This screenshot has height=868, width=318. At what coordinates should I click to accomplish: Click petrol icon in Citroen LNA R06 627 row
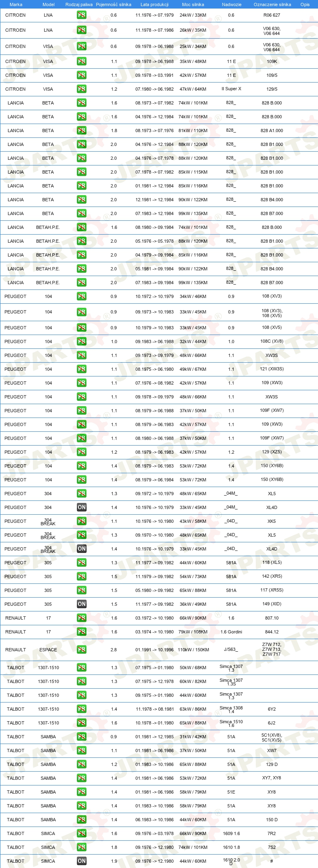tap(81, 15)
